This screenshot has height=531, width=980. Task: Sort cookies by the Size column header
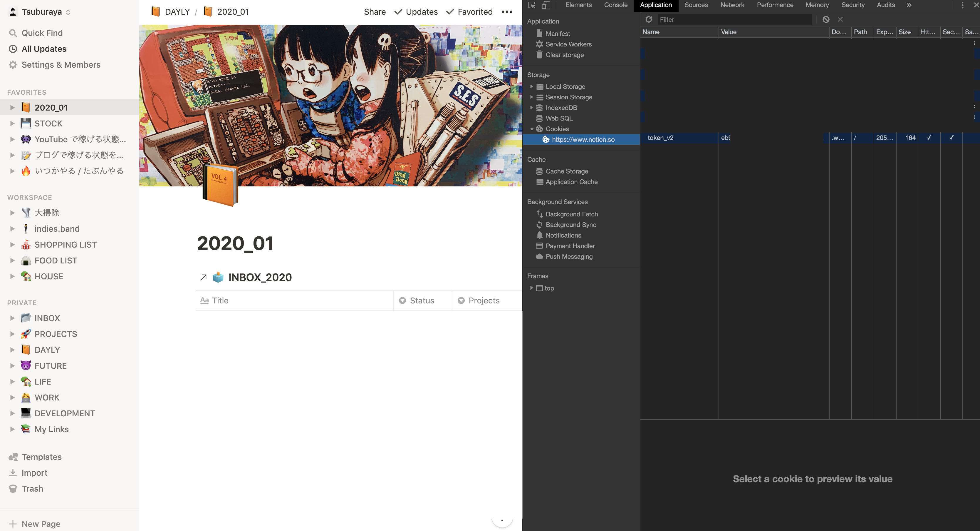click(x=906, y=32)
